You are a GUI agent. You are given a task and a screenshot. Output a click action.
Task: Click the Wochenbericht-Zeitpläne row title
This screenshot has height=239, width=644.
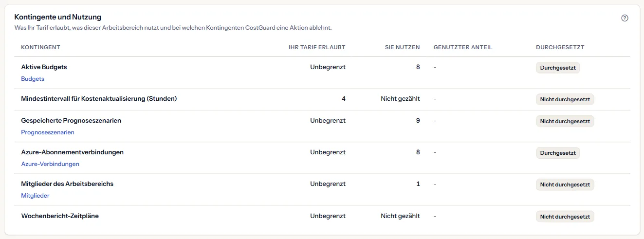[60, 216]
